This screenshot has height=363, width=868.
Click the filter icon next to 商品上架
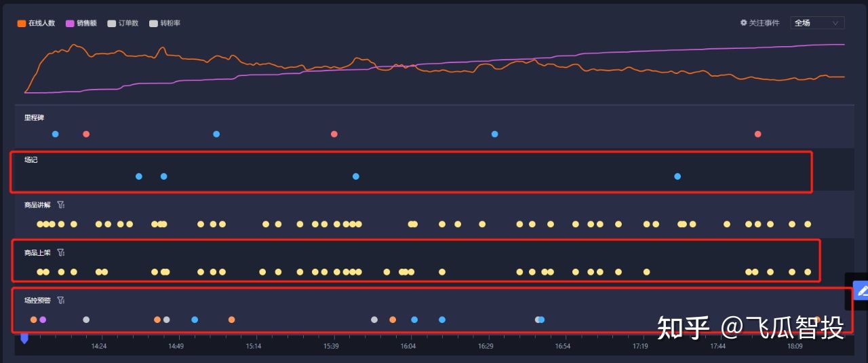(x=60, y=252)
